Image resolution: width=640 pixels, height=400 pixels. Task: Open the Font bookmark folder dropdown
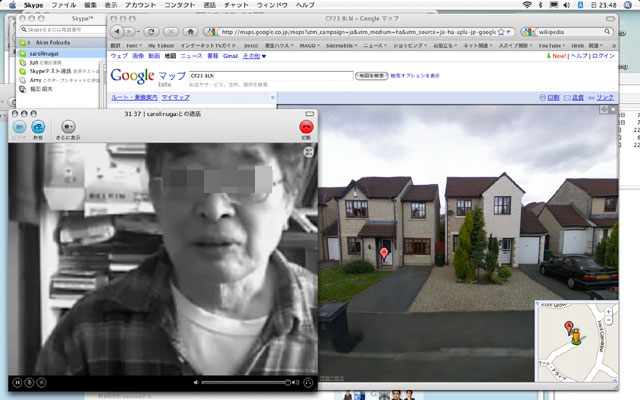[134, 46]
